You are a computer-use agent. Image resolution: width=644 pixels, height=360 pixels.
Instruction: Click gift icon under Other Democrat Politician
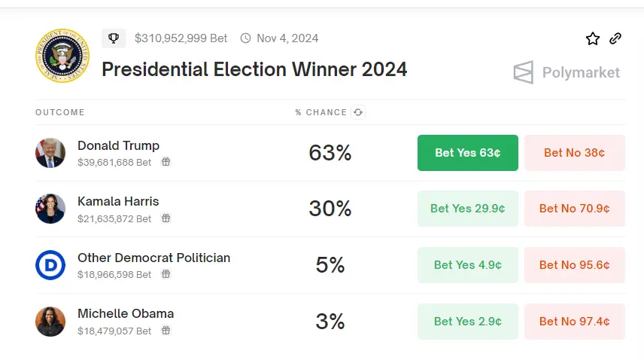pos(166,274)
